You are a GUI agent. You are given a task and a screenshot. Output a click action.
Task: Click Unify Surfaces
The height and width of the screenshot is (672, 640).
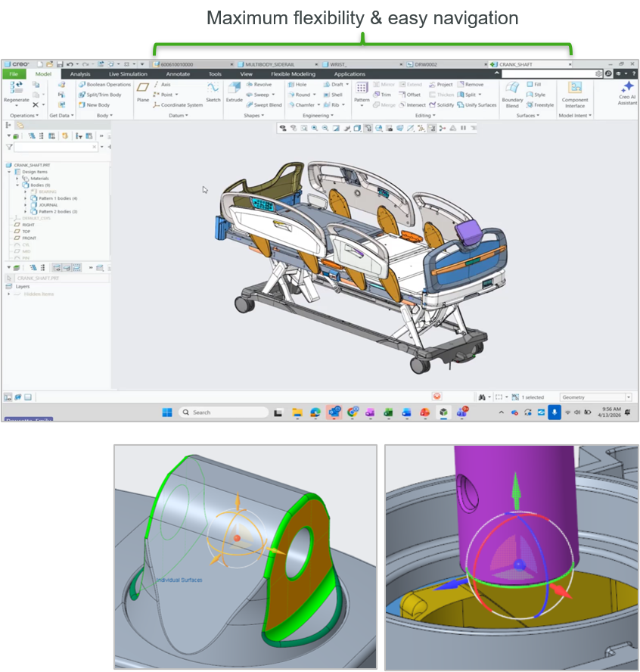coord(477,104)
